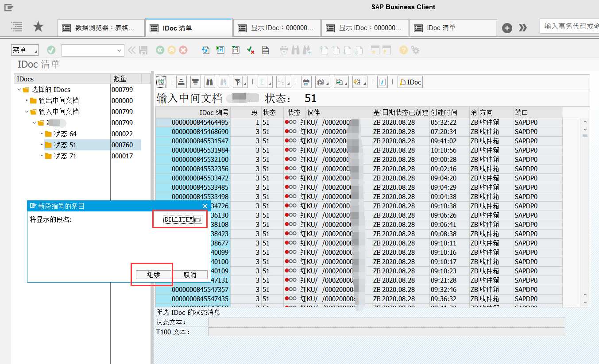Click the refresh icon in the main toolbar
The height and width of the screenshot is (364, 599).
coord(205,50)
